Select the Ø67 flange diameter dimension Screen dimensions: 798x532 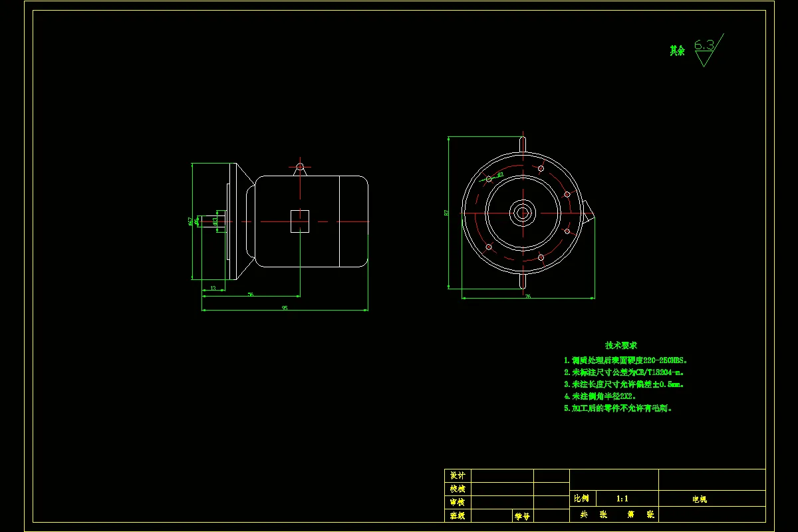coord(190,221)
